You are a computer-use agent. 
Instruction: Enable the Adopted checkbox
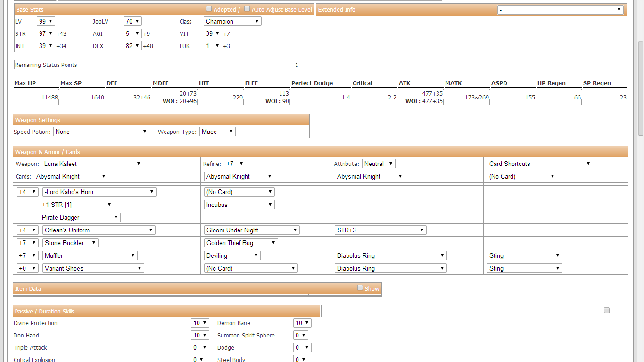tap(209, 8)
